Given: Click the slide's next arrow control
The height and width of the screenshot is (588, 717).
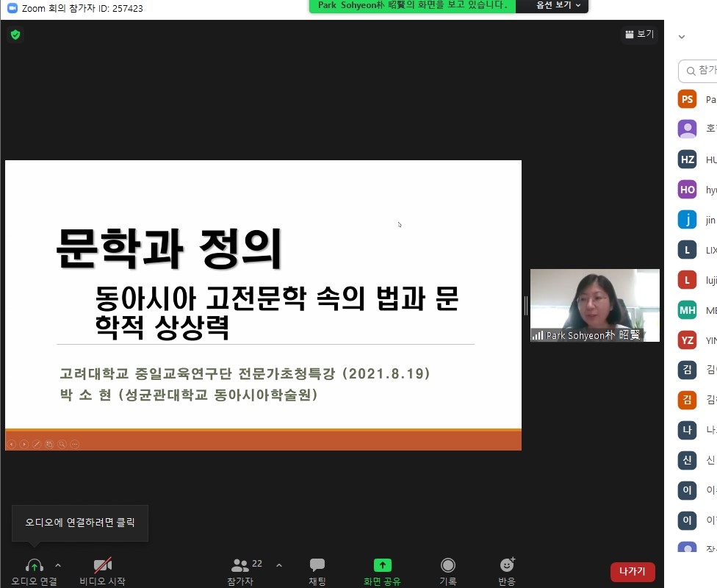Looking at the screenshot, I should [24, 444].
